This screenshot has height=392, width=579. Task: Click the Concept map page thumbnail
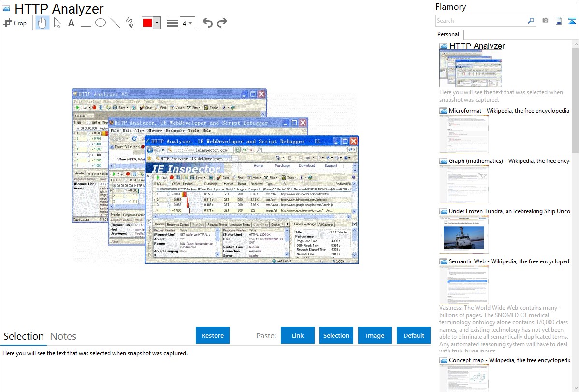point(464,378)
